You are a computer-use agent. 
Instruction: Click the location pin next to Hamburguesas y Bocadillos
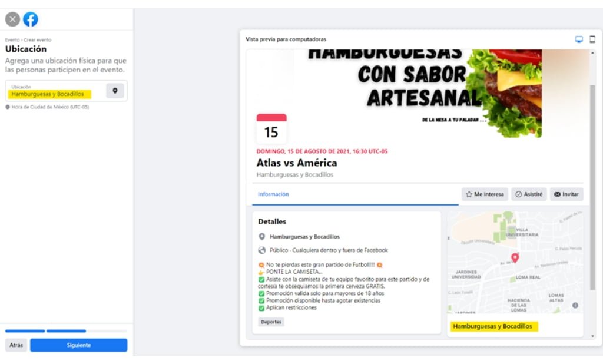click(261, 236)
